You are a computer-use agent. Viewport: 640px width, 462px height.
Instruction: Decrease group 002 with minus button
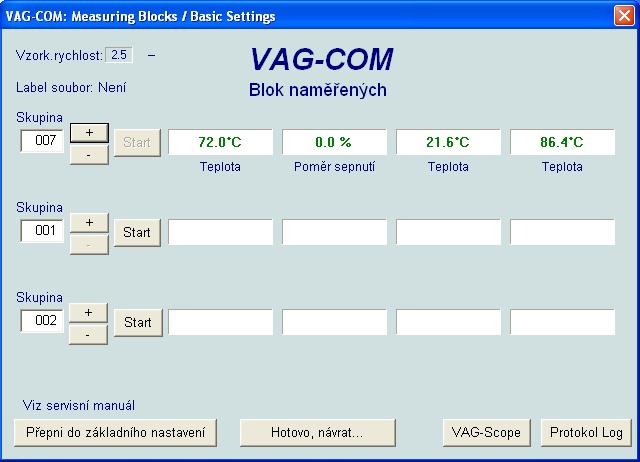pos(89,335)
